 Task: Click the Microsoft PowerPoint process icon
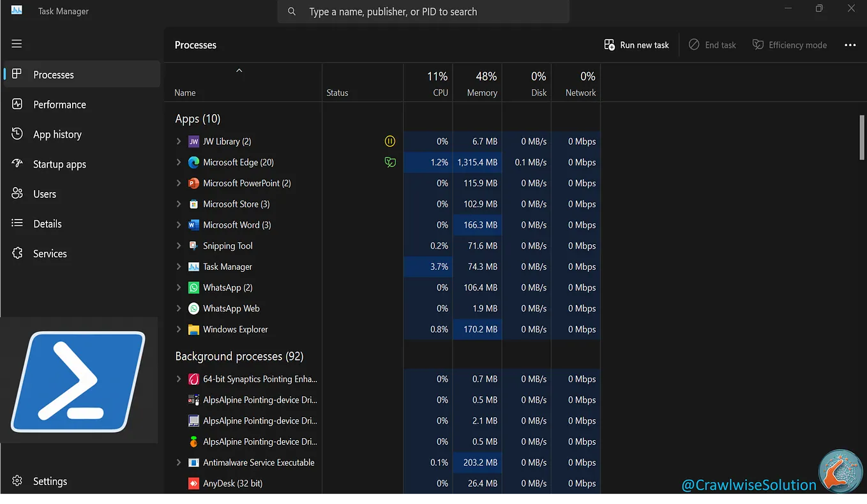tap(193, 183)
